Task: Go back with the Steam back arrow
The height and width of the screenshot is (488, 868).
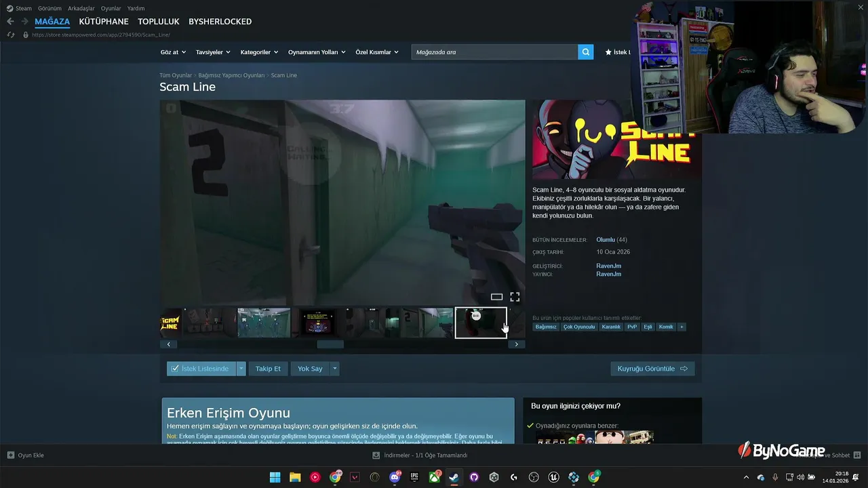Action: 10,22
